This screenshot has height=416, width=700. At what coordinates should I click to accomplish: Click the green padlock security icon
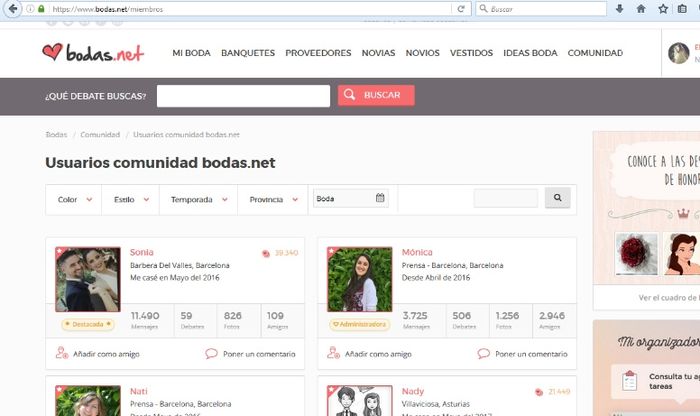pos(41,9)
